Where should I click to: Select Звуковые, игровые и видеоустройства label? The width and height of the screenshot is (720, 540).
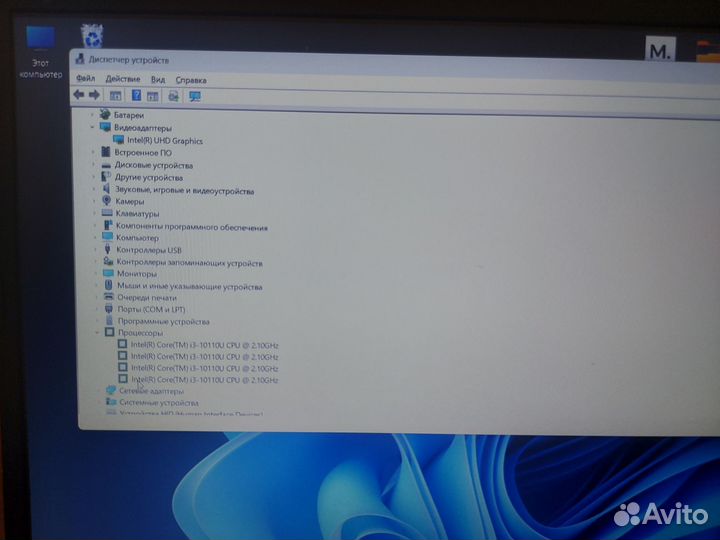184,190
